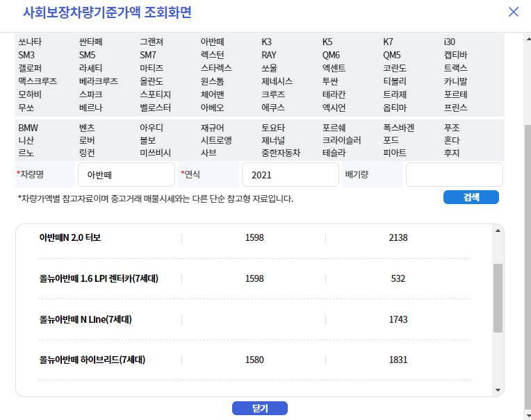The image size is (531, 420).
Task: Click the 닫기 close button
Action: point(260,408)
